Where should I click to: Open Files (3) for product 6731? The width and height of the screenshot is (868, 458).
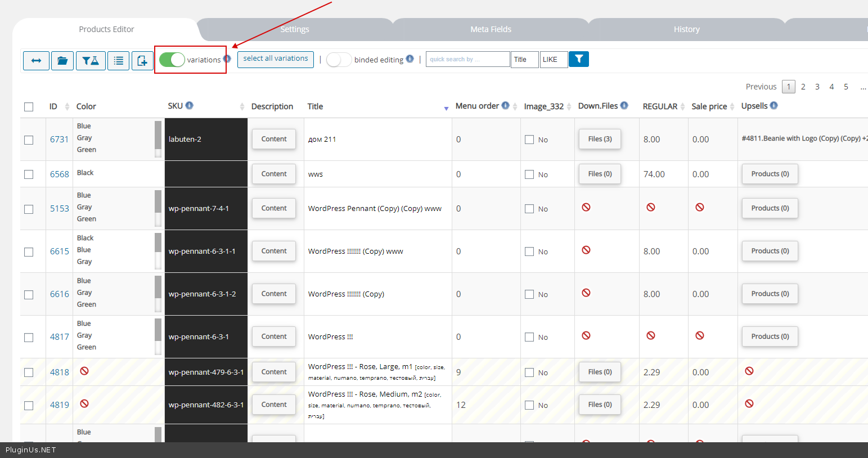point(600,139)
